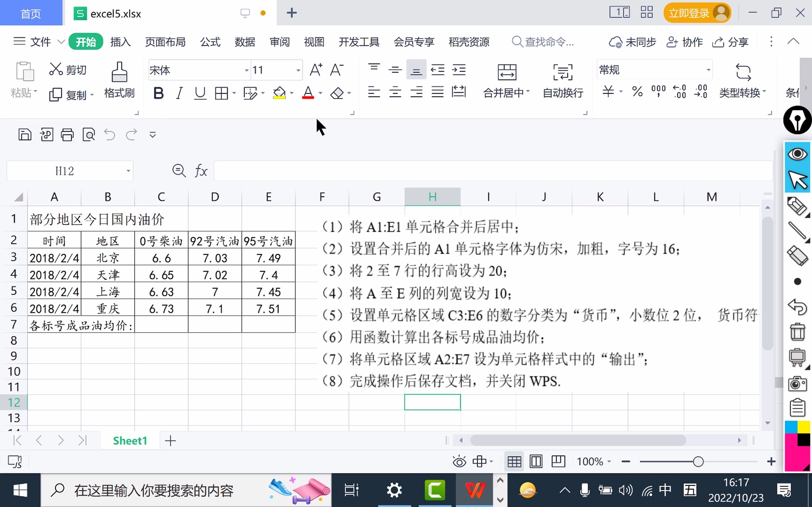This screenshot has width=812, height=507.
Task: Click the Format Painter (格式刷) icon
Action: [x=119, y=72]
